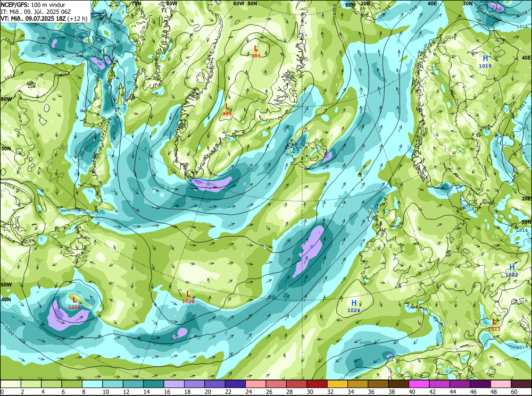The width and height of the screenshot is (532, 396).
Task: Click the legend value 16
Action: (166, 392)
